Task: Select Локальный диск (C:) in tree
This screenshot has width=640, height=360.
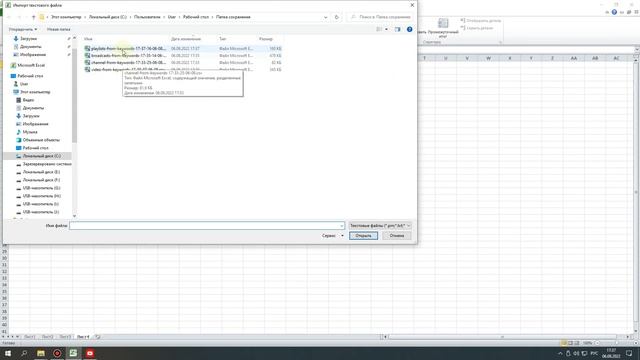Action: pyautogui.click(x=41, y=156)
